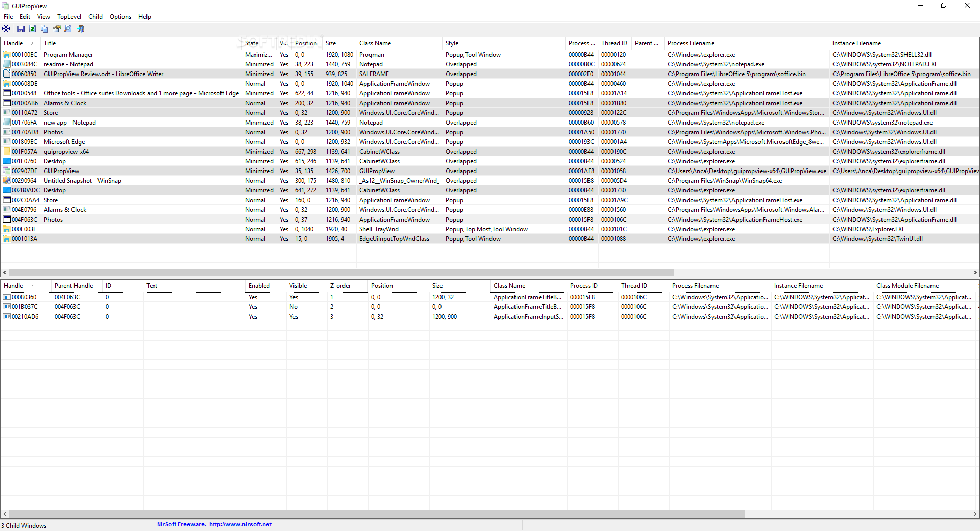The image size is (980, 531).
Task: Click the icon next to handle 002C0AA4
Action: pos(7,200)
